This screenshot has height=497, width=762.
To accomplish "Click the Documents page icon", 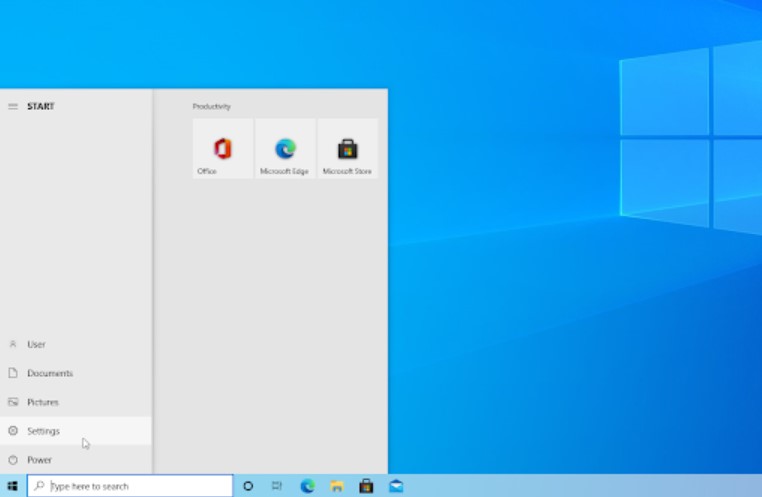I will 13,373.
